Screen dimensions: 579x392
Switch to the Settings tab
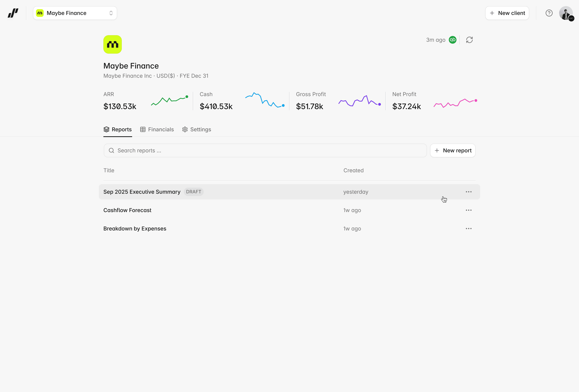pyautogui.click(x=197, y=130)
